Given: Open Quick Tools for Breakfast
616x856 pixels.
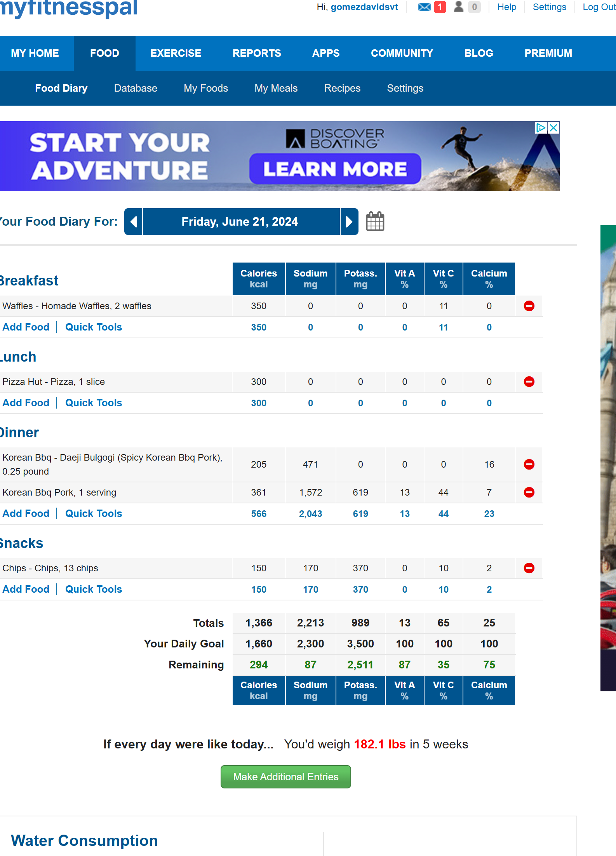Looking at the screenshot, I should pyautogui.click(x=94, y=327).
